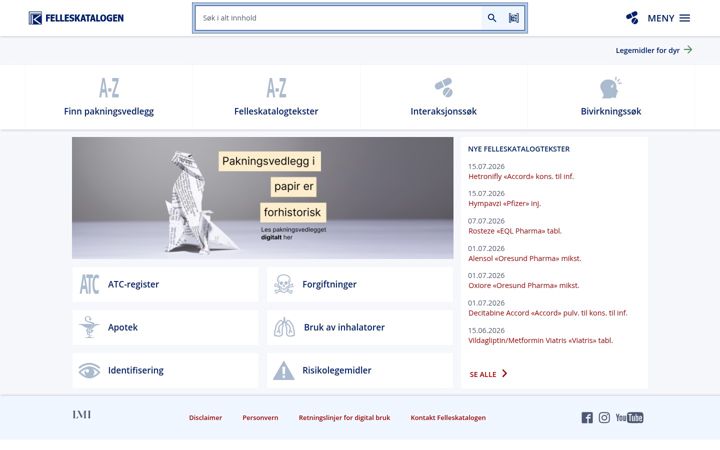This screenshot has height=450, width=720.
Task: Open Oxiore «Oresund Pharma» mikst.
Action: (x=523, y=286)
